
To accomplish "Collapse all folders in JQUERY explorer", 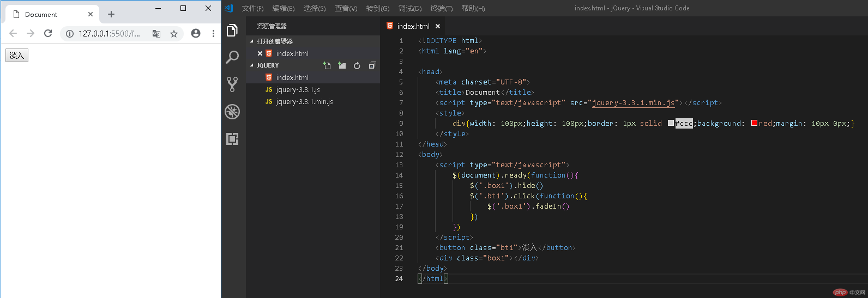I will tap(372, 65).
